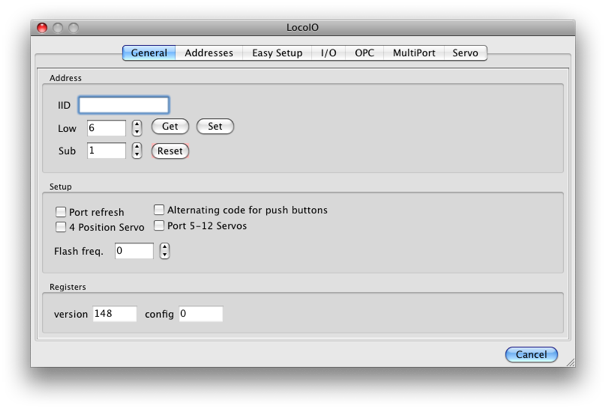This screenshot has width=606, height=409.
Task: Switch to the Servo tab
Action: tap(465, 53)
